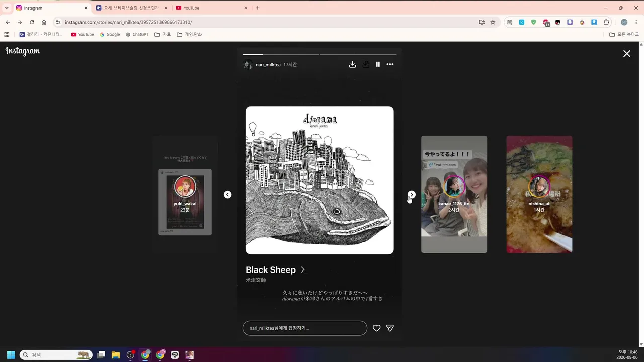Share the story via the paper plane icon
Screen dimensions: 644x362
(390, 328)
